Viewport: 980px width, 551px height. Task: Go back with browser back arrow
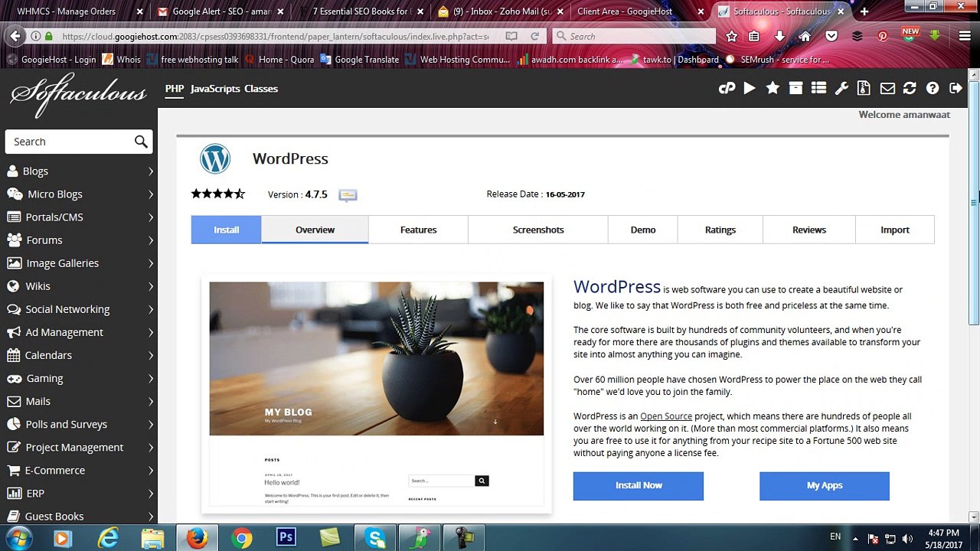(15, 36)
